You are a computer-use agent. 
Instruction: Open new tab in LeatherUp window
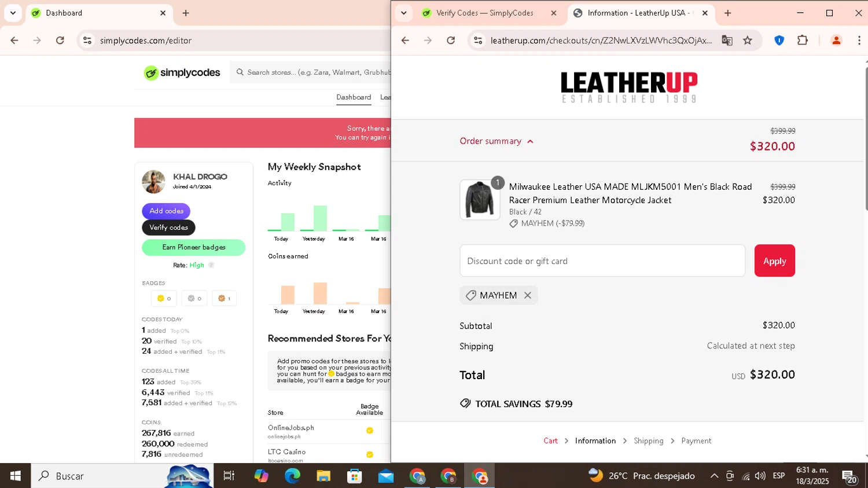point(728,13)
